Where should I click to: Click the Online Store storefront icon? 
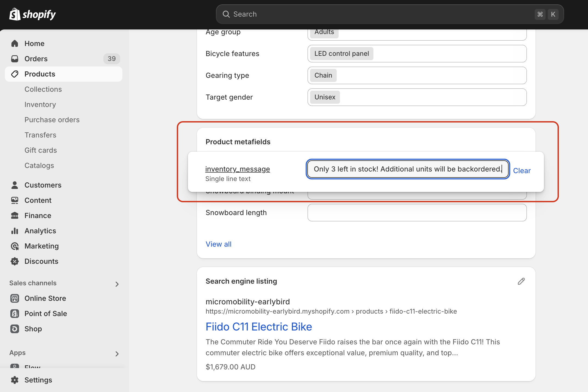[x=15, y=298]
